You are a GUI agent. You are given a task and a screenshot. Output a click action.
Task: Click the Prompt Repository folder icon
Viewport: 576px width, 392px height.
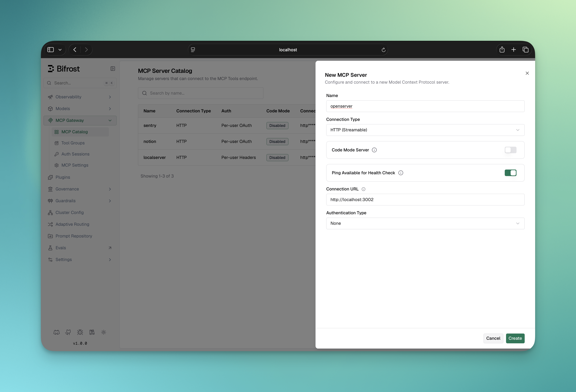pyautogui.click(x=50, y=236)
